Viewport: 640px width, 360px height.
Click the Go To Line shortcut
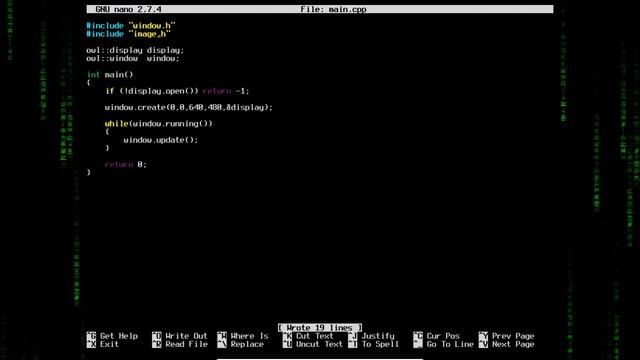[444, 344]
